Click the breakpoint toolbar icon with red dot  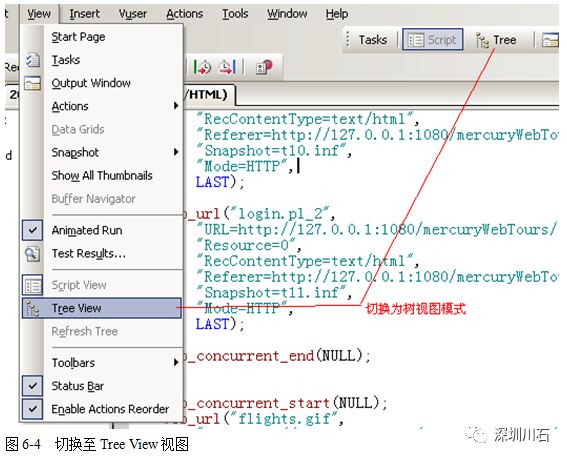tap(264, 67)
